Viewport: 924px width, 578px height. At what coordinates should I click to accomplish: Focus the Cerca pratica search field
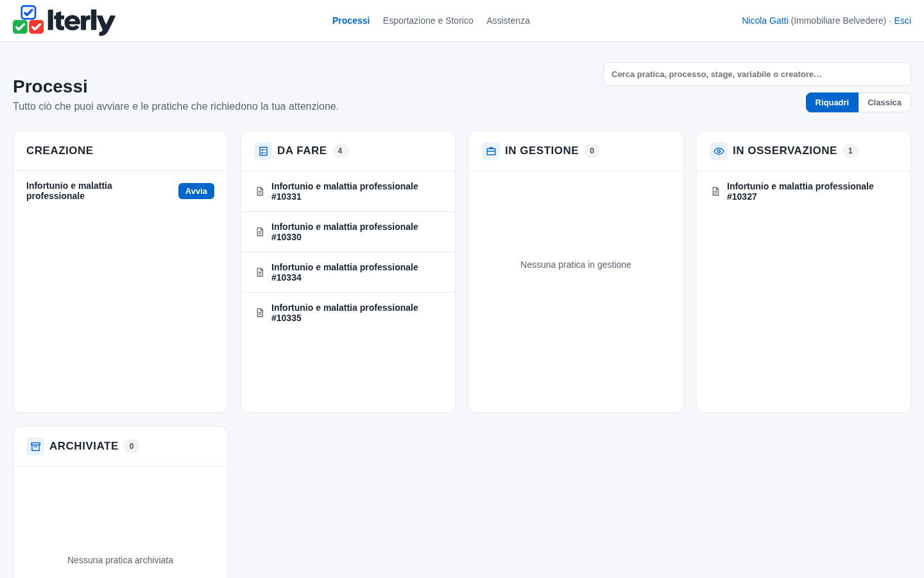pos(757,74)
